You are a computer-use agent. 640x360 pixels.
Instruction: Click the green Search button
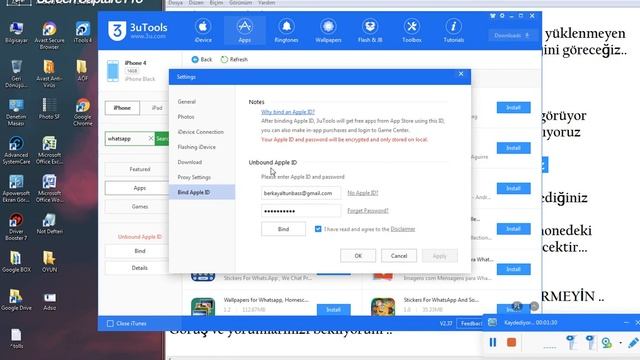pos(162,139)
